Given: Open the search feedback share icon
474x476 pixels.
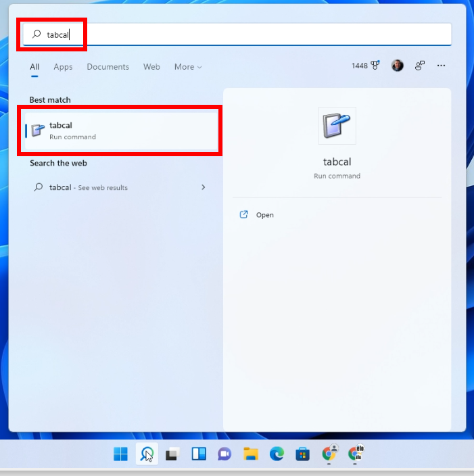Looking at the screenshot, I should pos(420,66).
